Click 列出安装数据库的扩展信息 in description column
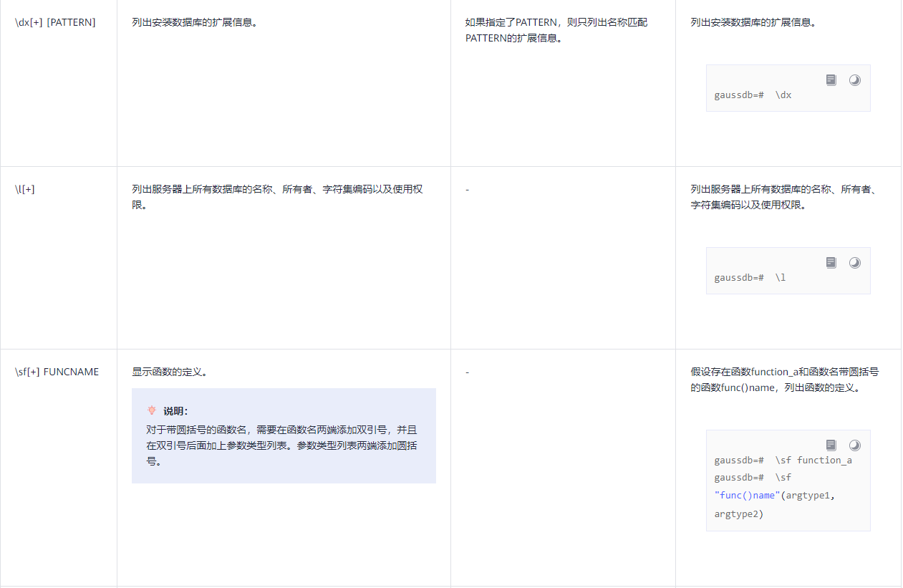Viewport: 903px width, 588px height. pyautogui.click(x=195, y=22)
